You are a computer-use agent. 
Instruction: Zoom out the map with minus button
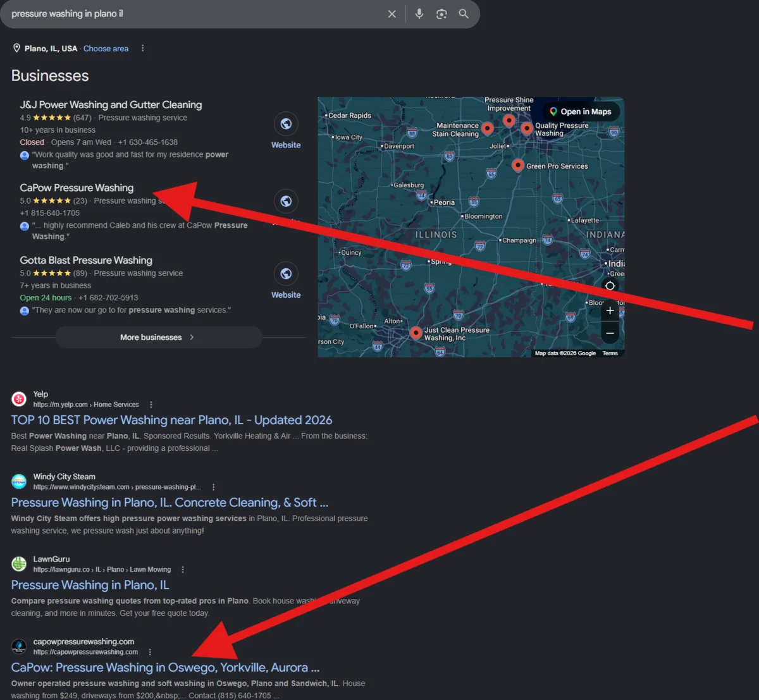click(610, 333)
